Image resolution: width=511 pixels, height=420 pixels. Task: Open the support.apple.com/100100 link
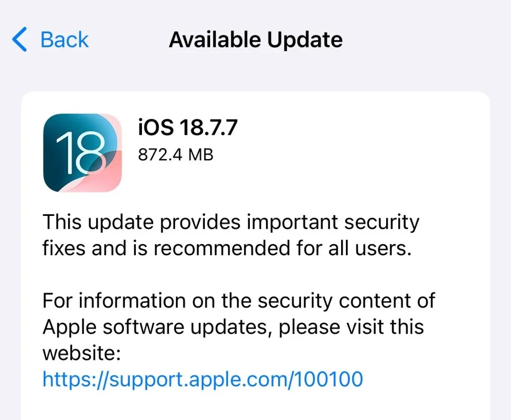coord(203,379)
